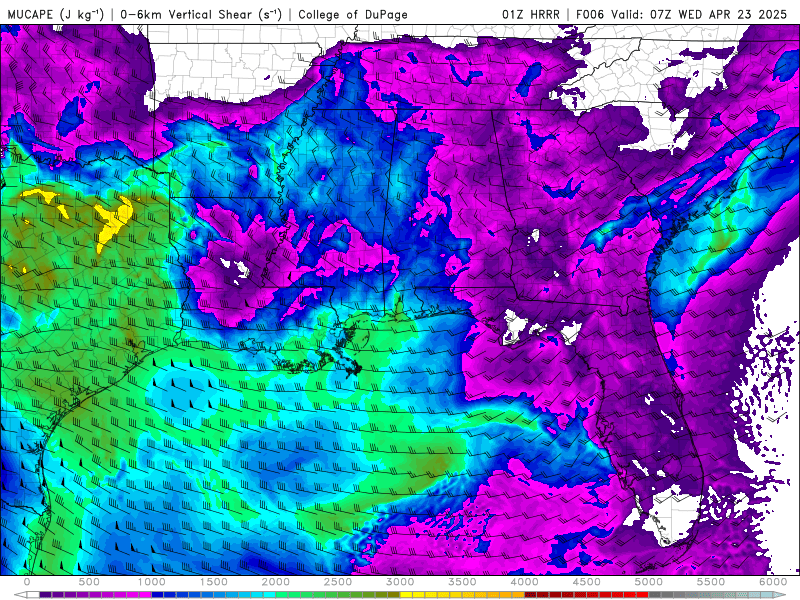
Task: Click the '500' colorbar label
Action: 89,582
